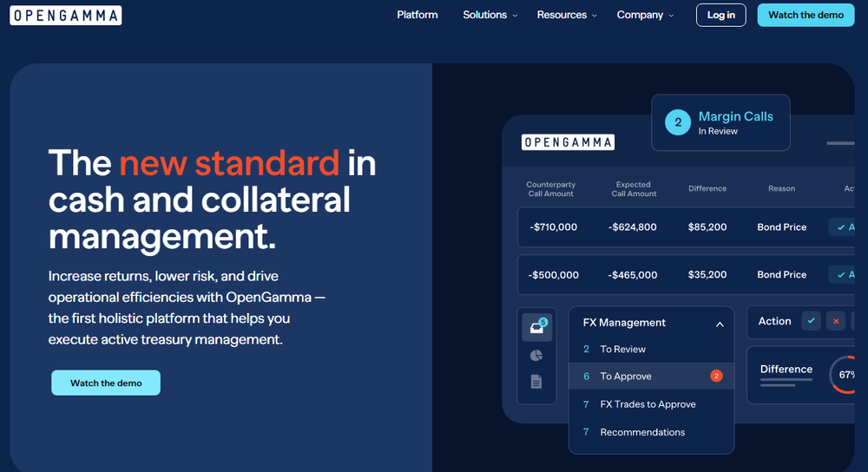The width and height of the screenshot is (868, 472).
Task: Click the OpenGamma logo inside dashboard preview
Action: click(x=568, y=142)
